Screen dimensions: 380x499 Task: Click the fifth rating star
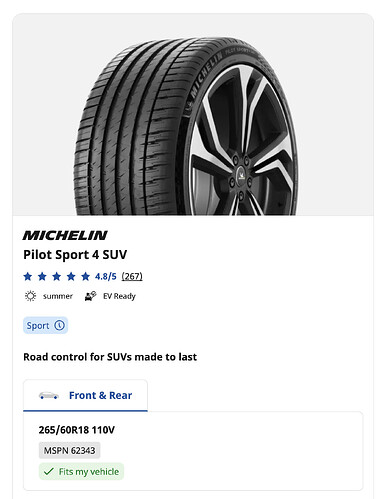pos(86,276)
